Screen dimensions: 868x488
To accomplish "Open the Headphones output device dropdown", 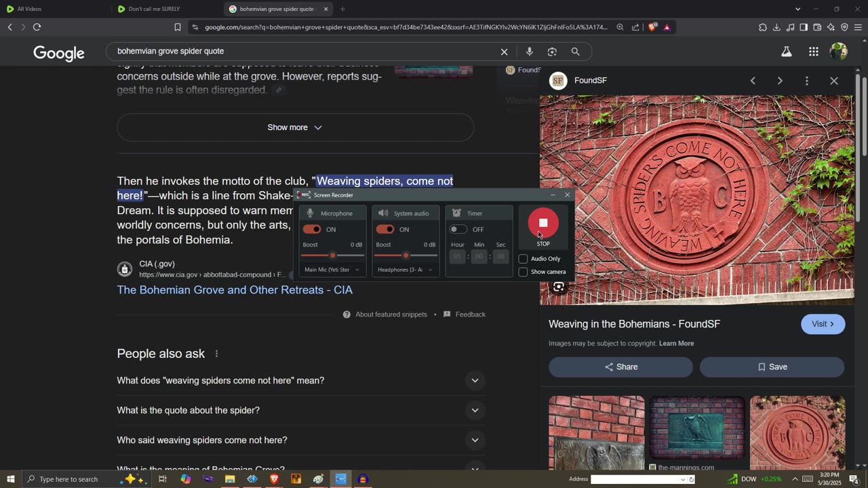I will pos(406,270).
